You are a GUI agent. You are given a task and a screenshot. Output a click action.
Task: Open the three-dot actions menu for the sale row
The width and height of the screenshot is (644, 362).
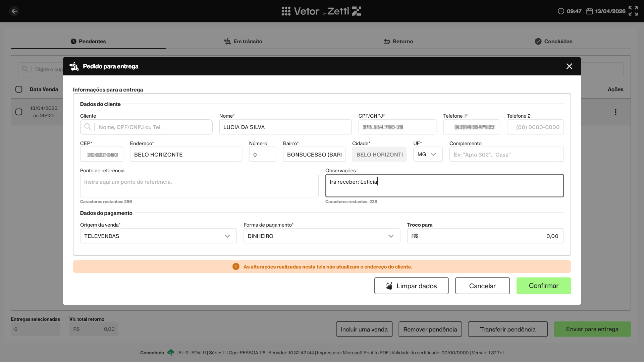click(615, 112)
